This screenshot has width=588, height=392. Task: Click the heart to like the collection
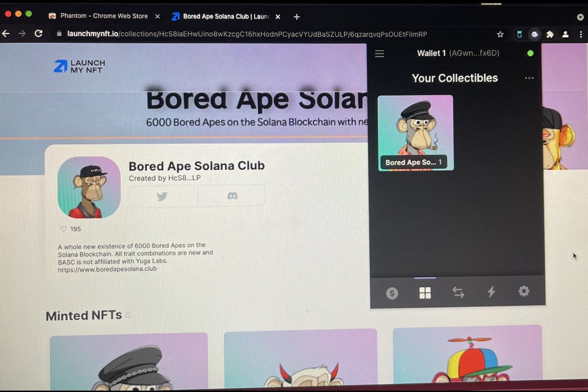pos(64,229)
